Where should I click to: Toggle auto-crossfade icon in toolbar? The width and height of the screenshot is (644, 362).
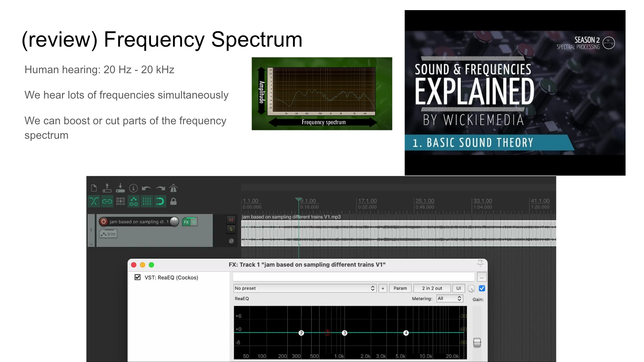[94, 201]
